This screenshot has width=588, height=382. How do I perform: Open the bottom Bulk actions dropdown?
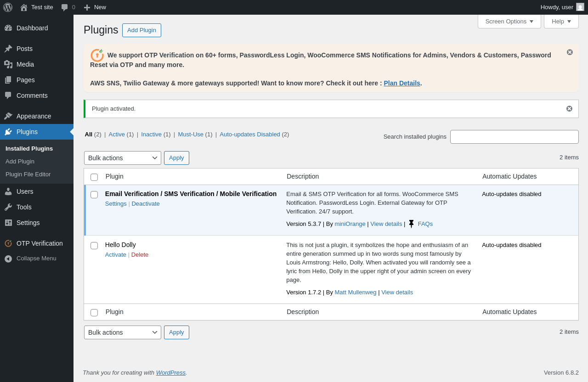[x=123, y=332]
